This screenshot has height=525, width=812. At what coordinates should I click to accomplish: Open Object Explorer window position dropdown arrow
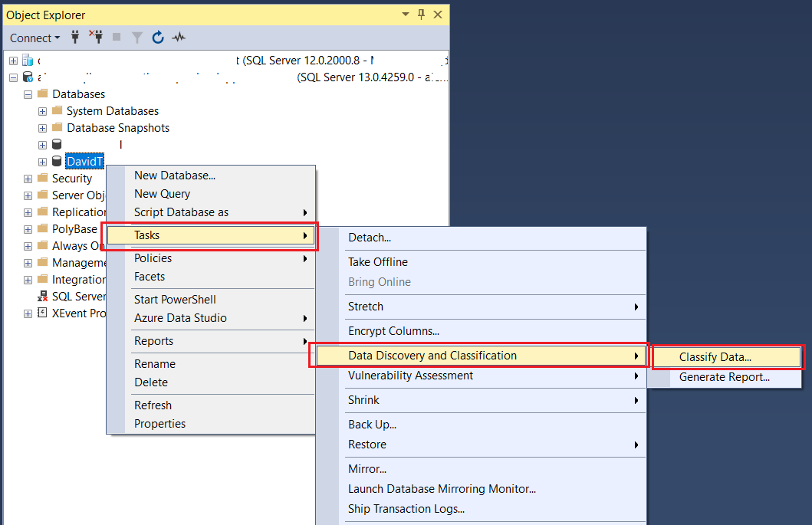tap(405, 15)
